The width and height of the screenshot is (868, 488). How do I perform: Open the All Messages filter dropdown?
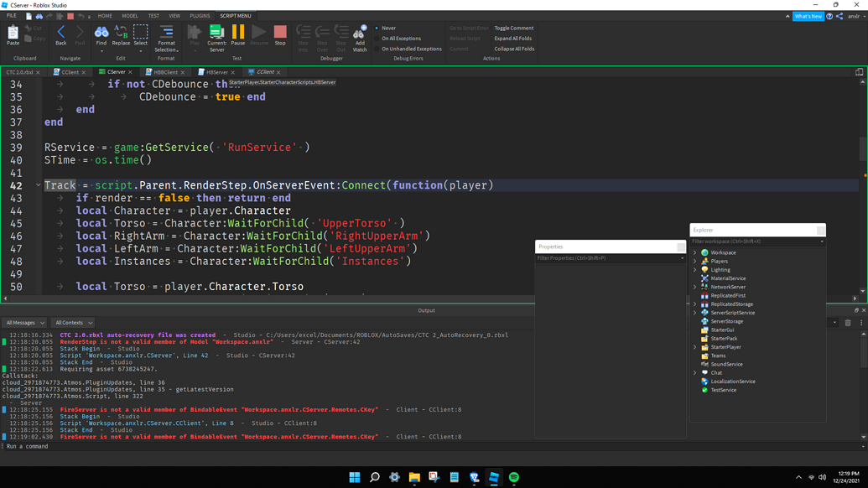pos(24,323)
